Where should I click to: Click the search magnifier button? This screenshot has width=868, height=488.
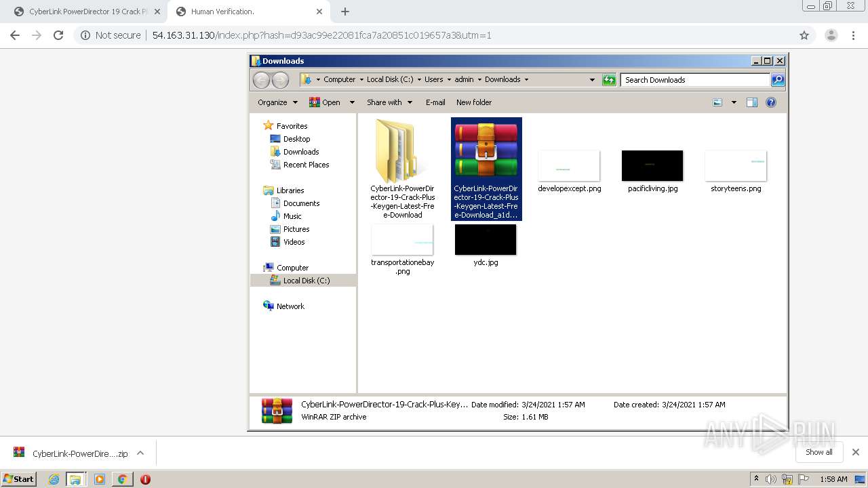(778, 80)
